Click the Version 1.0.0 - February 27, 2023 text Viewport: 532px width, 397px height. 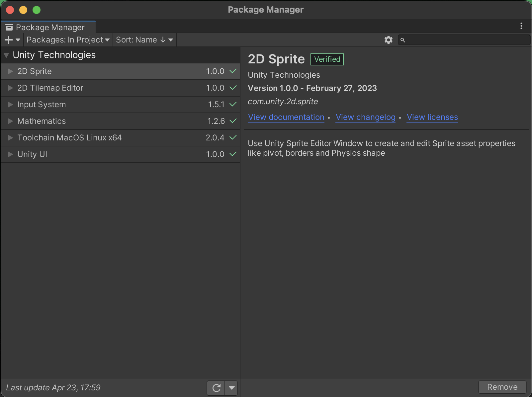coord(312,88)
